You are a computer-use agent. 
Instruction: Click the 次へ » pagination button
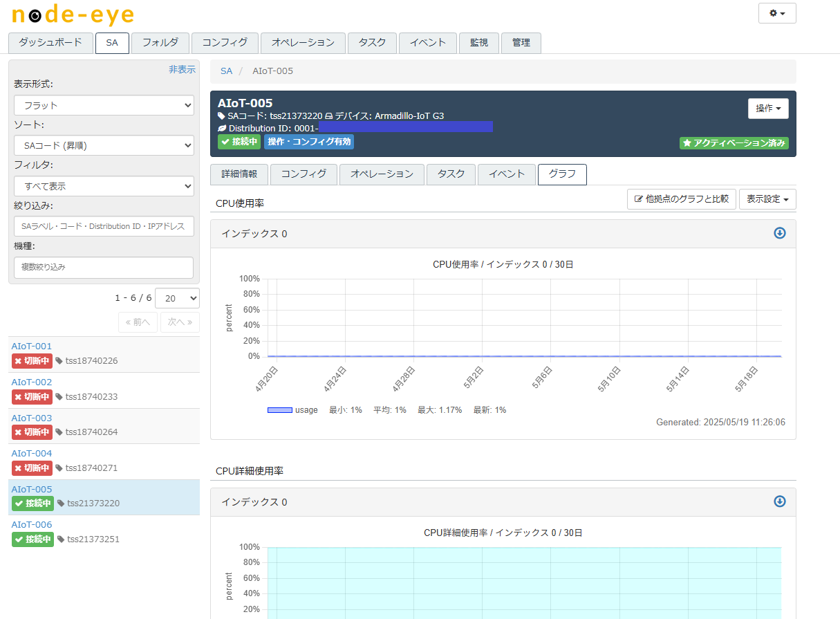(180, 322)
